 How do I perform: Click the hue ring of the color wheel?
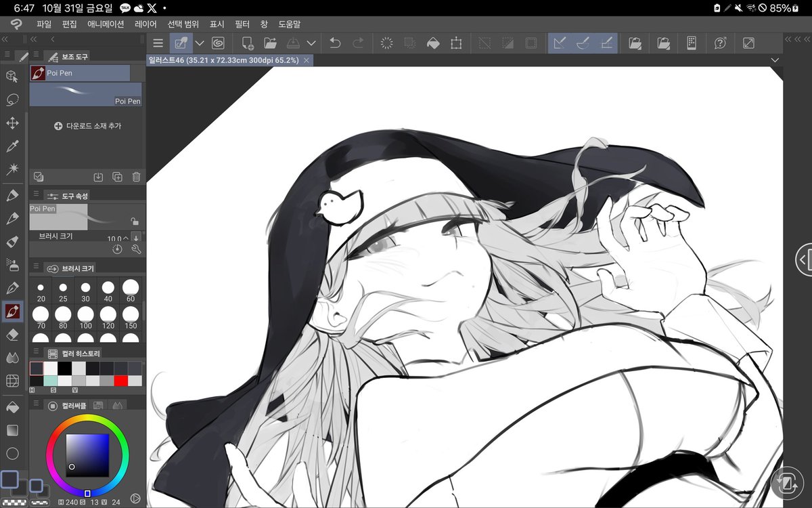pos(87,418)
